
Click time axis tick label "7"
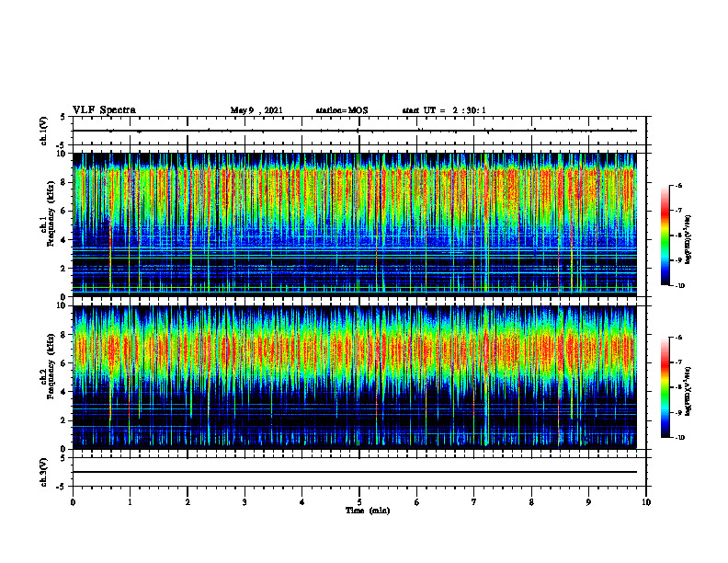point(474,502)
